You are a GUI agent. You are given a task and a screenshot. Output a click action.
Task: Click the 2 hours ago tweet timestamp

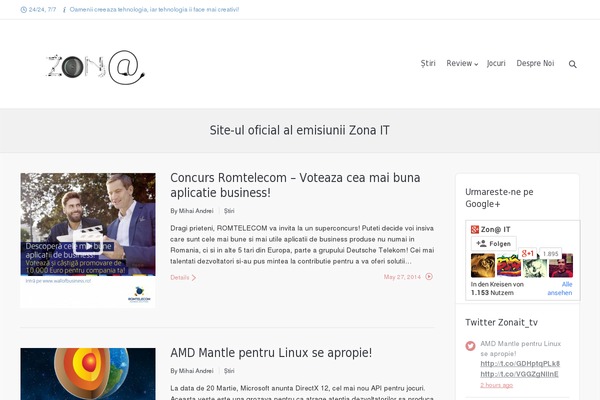tap(496, 385)
